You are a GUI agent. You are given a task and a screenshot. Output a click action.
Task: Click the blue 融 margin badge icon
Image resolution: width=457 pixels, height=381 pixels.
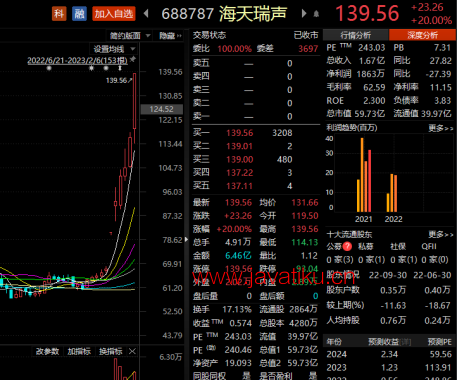tap(79, 14)
